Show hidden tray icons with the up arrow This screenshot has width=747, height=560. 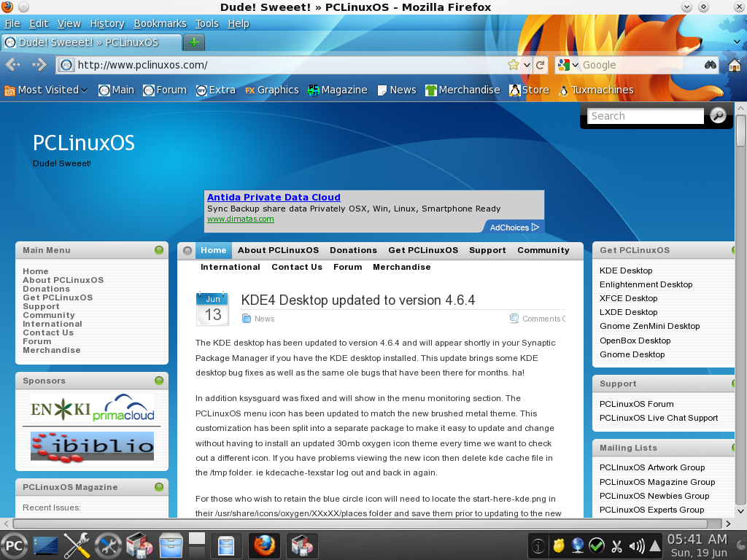tap(656, 545)
